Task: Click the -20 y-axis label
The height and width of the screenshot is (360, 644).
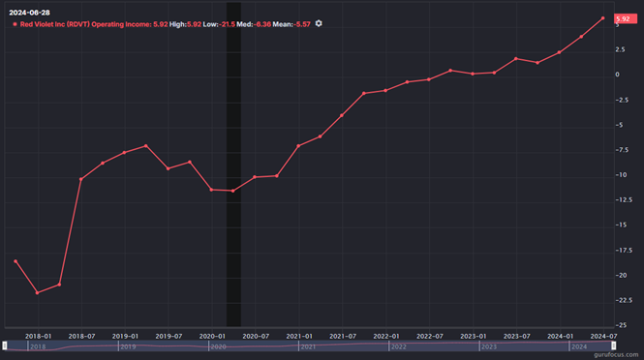Action: (x=621, y=275)
